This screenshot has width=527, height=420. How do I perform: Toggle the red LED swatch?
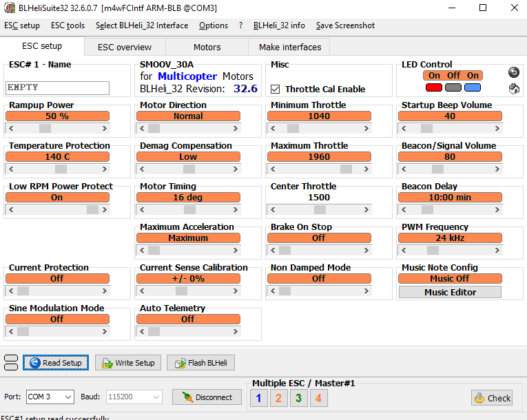click(x=434, y=87)
